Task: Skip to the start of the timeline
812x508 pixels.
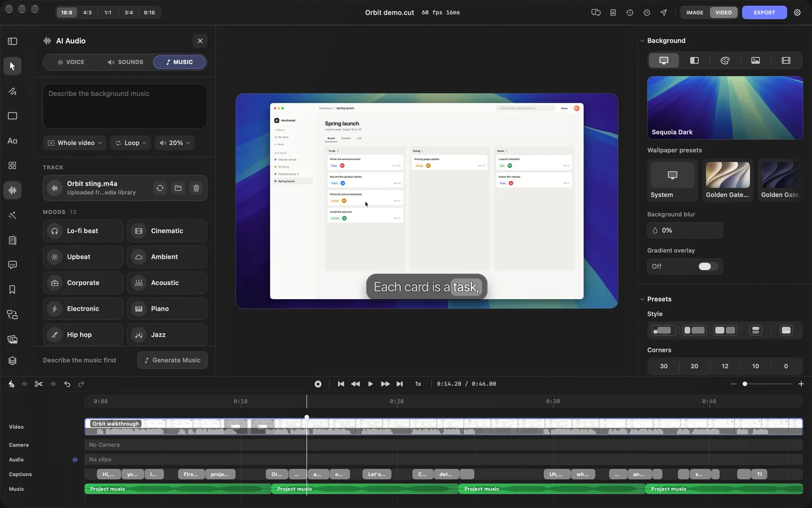Action: click(x=341, y=384)
